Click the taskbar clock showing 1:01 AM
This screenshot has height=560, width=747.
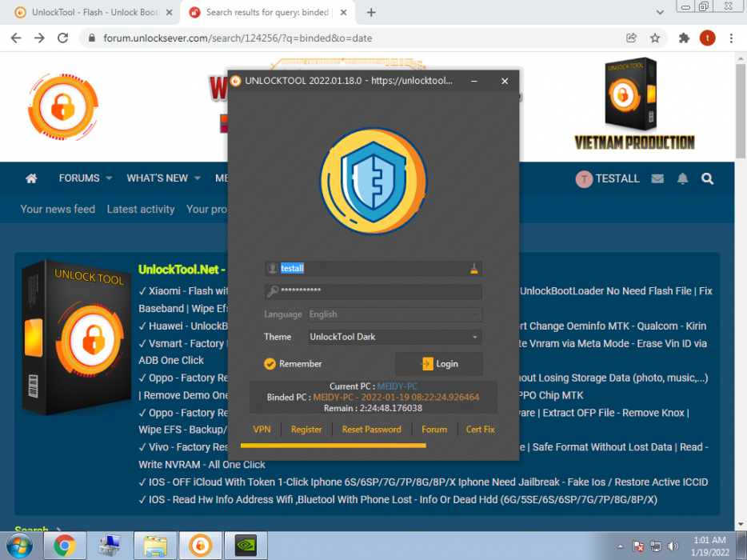click(710, 546)
